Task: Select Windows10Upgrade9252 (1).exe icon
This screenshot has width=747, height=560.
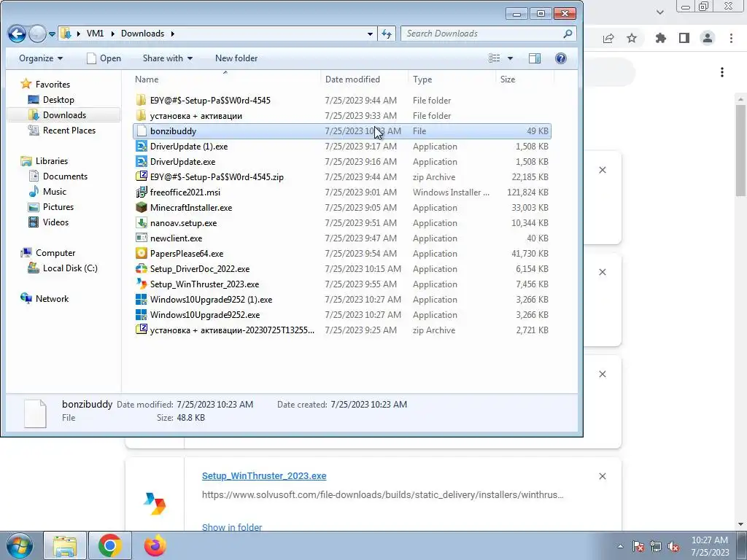Action: point(141,300)
